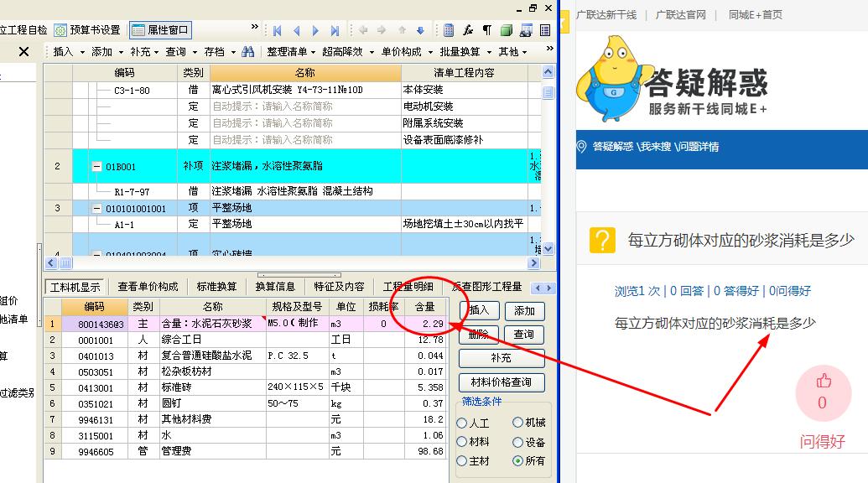Select the 机械 filter radio button
Viewport: 868px width, 483px height.
[517, 423]
